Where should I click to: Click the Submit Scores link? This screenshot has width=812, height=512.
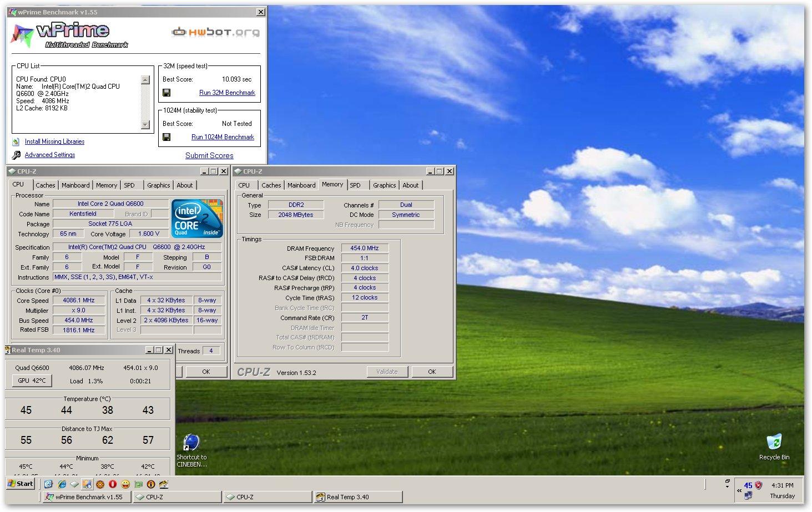(x=209, y=156)
